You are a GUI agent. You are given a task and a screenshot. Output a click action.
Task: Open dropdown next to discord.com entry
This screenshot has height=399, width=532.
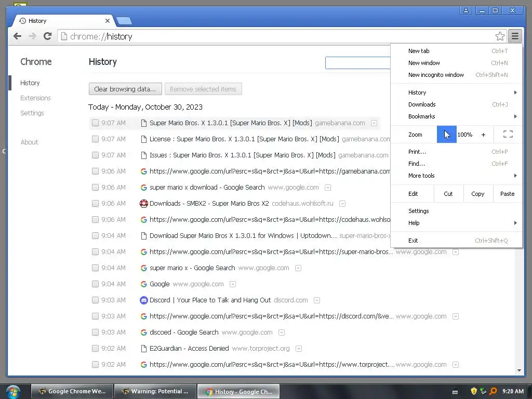click(x=317, y=300)
